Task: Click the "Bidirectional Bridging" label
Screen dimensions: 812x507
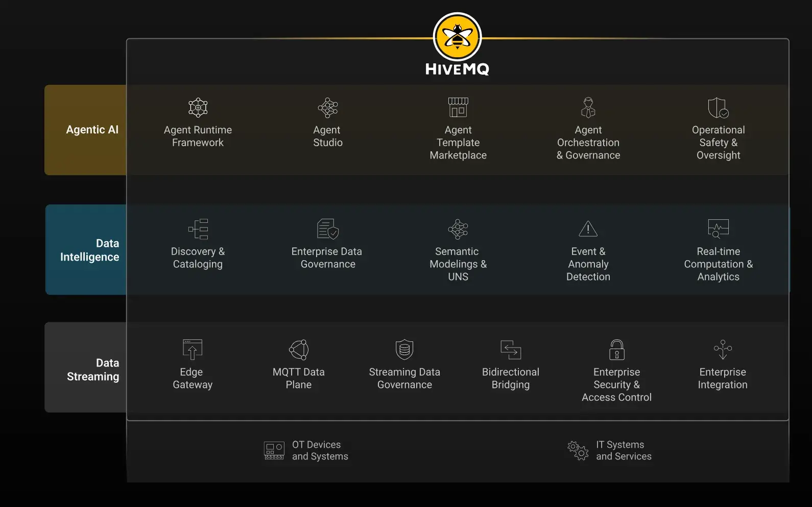Action: (511, 379)
